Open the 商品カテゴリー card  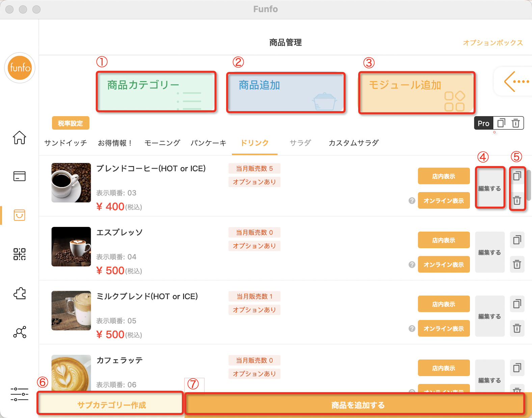pyautogui.click(x=156, y=92)
